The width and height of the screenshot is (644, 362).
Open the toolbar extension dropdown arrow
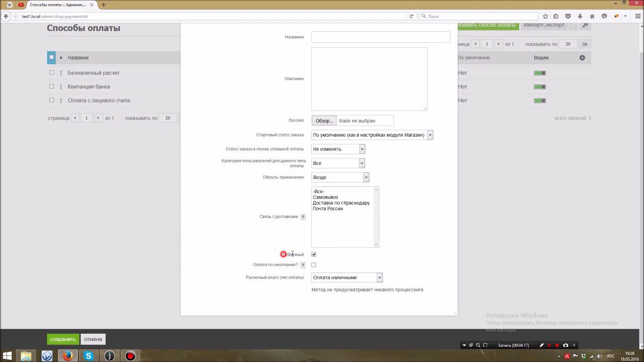pos(625,16)
